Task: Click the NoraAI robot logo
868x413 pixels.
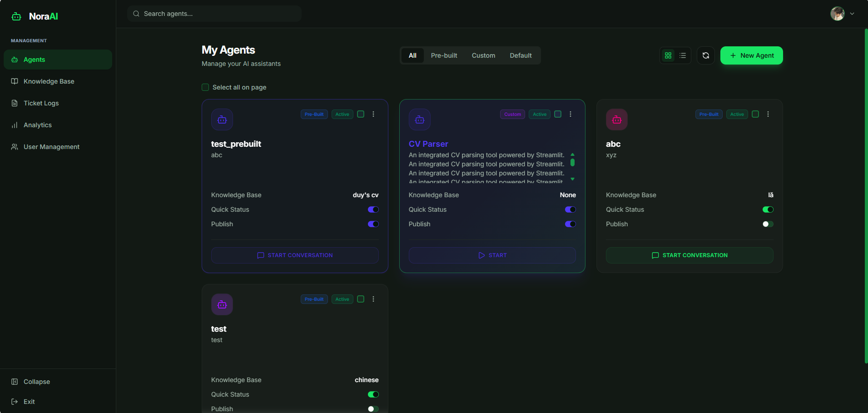Action: (16, 16)
